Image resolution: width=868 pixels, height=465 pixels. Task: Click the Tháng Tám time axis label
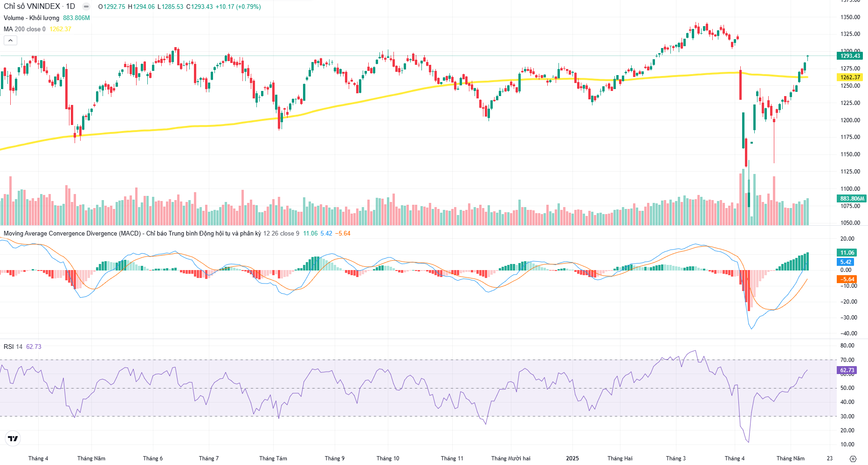click(x=273, y=458)
